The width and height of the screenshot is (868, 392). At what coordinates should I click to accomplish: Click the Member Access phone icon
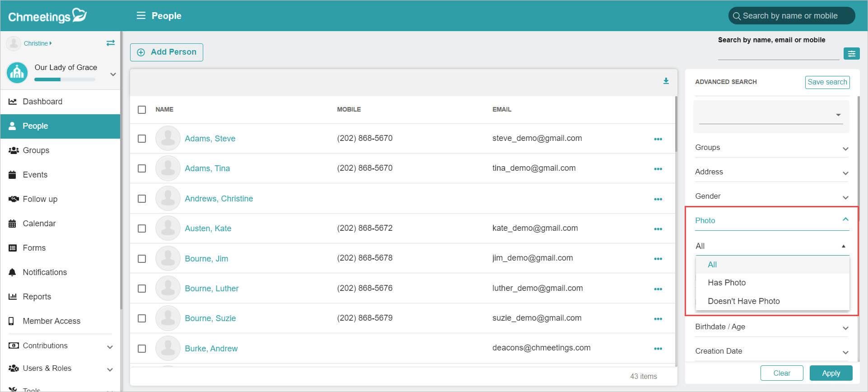pos(11,321)
